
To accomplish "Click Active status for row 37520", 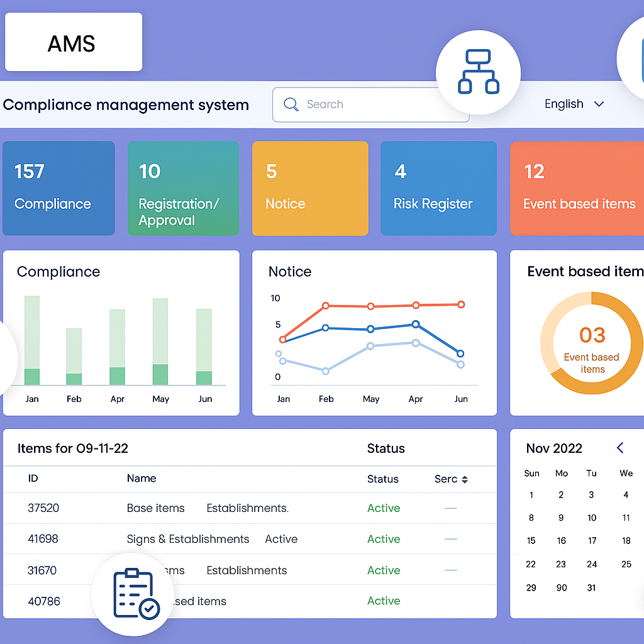I will point(384,508).
